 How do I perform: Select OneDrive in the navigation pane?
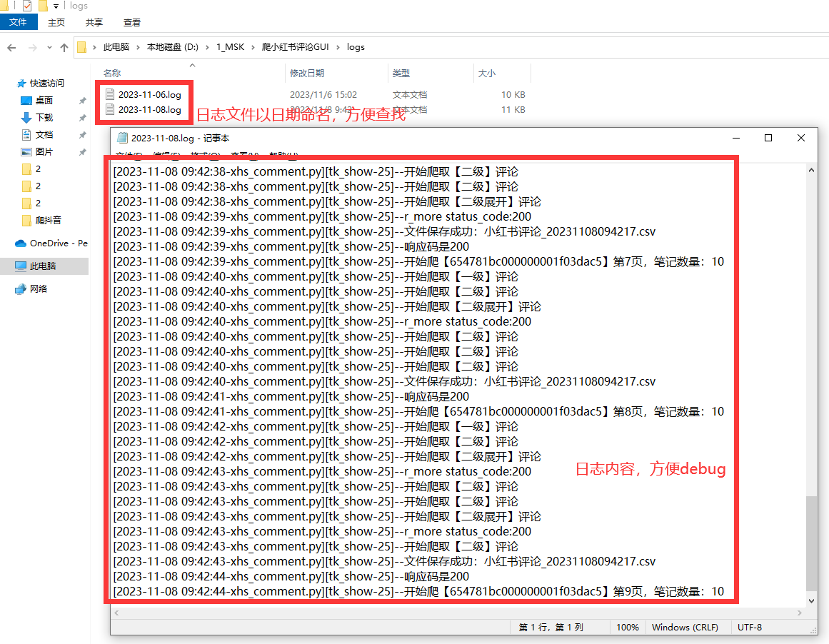pos(50,243)
